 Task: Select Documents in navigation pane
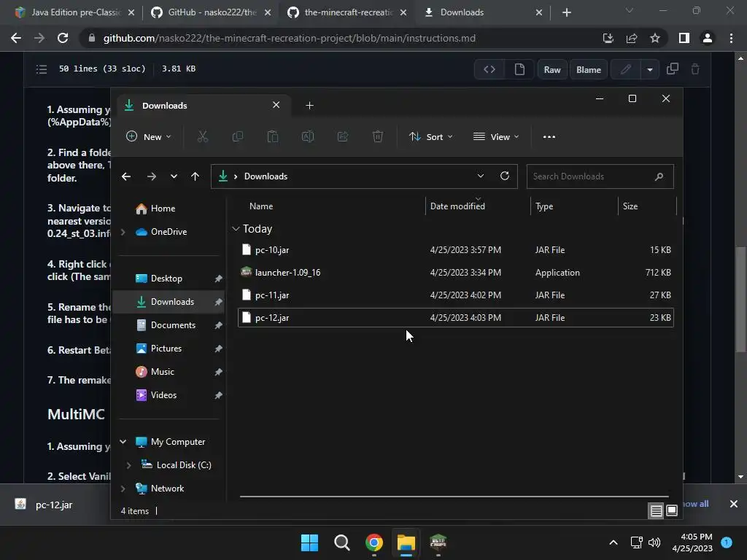click(x=169, y=325)
